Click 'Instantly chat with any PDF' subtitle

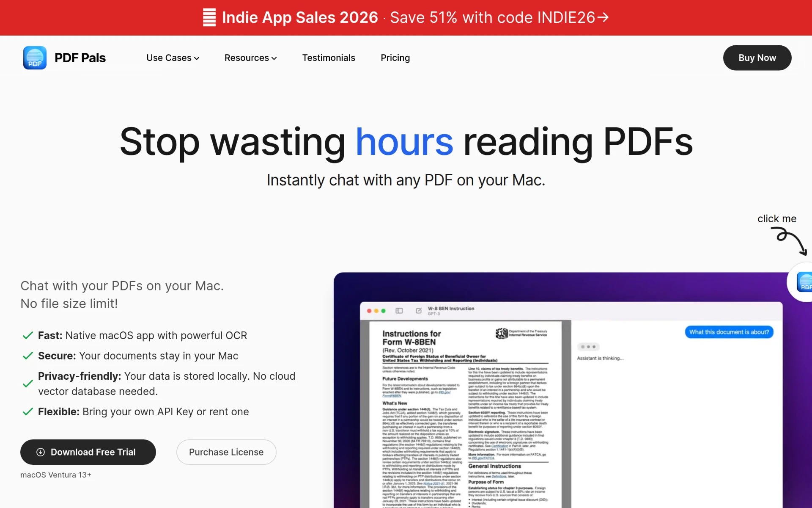tap(406, 180)
